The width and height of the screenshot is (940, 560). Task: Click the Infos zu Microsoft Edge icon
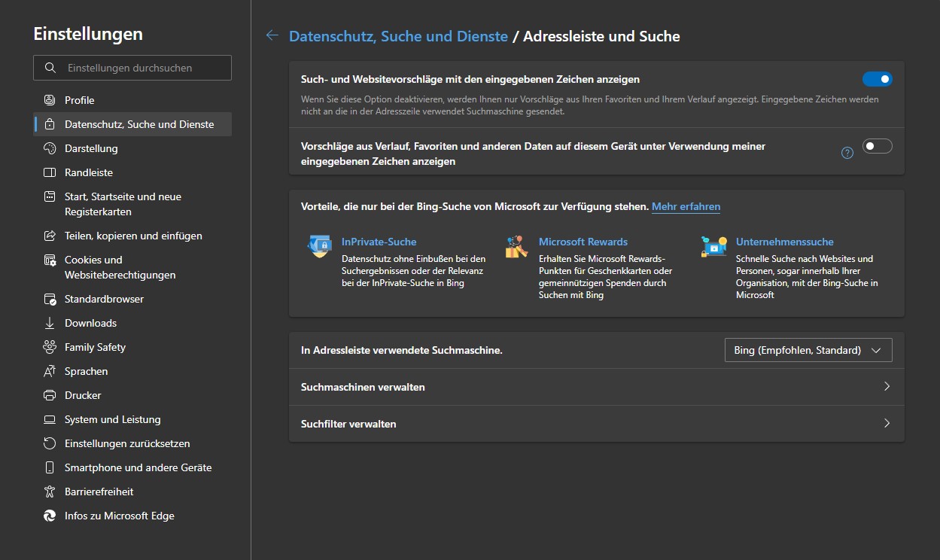click(x=48, y=516)
